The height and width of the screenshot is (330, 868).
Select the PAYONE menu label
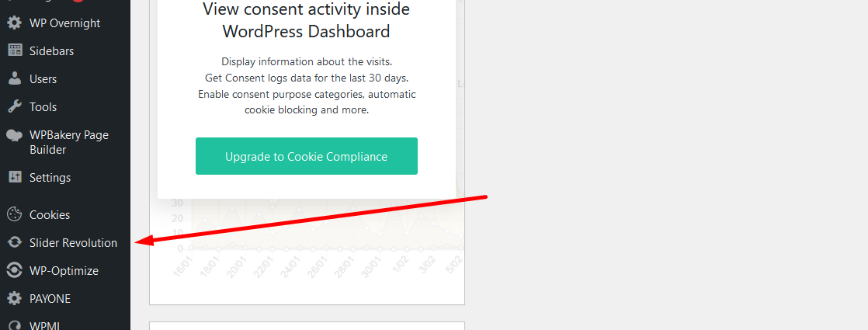[50, 298]
